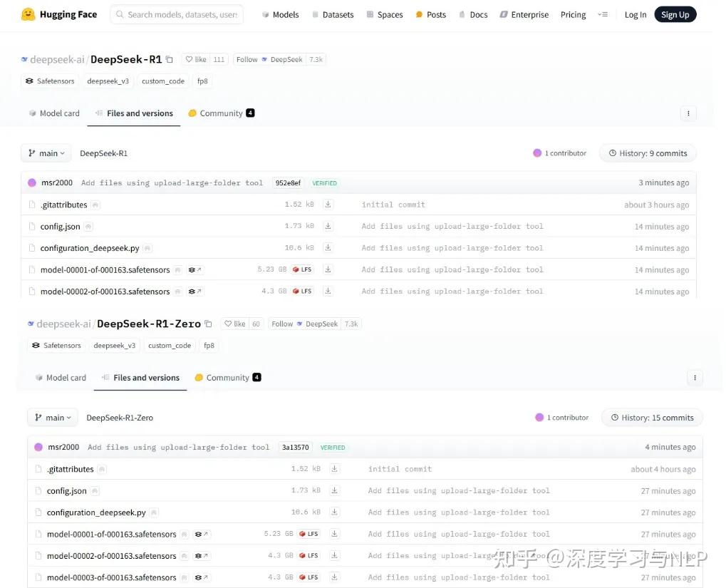Download .gitattributes from DeepSeek-R1-Zero
The height and width of the screenshot is (588, 726).
tap(335, 468)
